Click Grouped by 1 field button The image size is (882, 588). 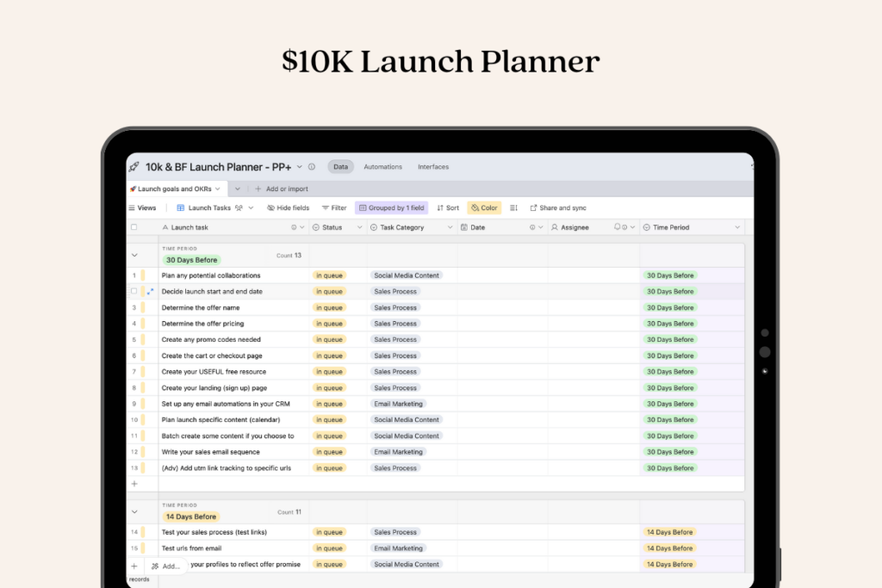click(x=391, y=207)
